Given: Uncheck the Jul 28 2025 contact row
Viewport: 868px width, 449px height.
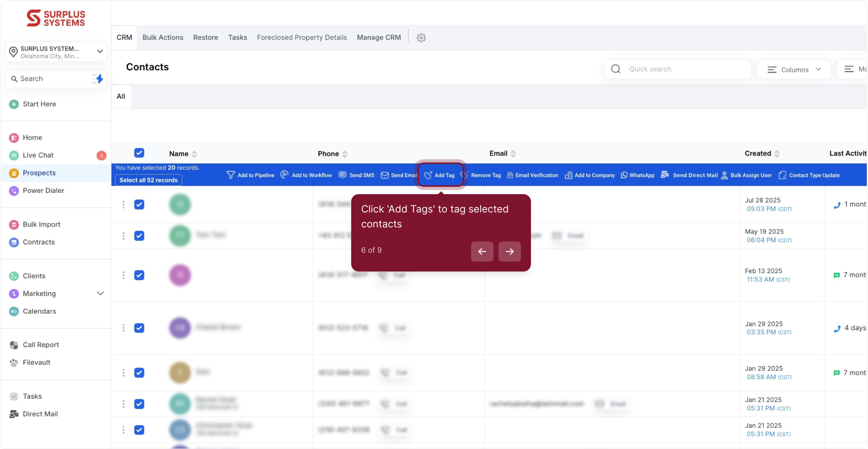Looking at the screenshot, I should tap(139, 205).
